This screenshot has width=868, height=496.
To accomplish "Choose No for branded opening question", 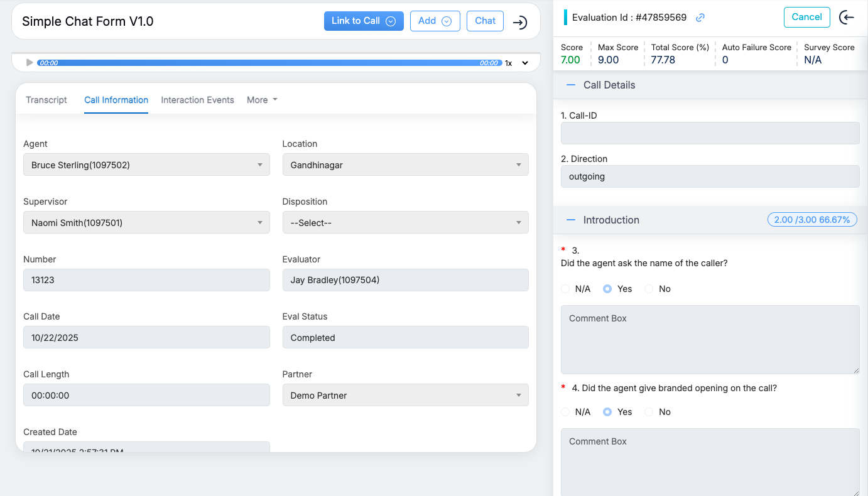I will 649,412.
